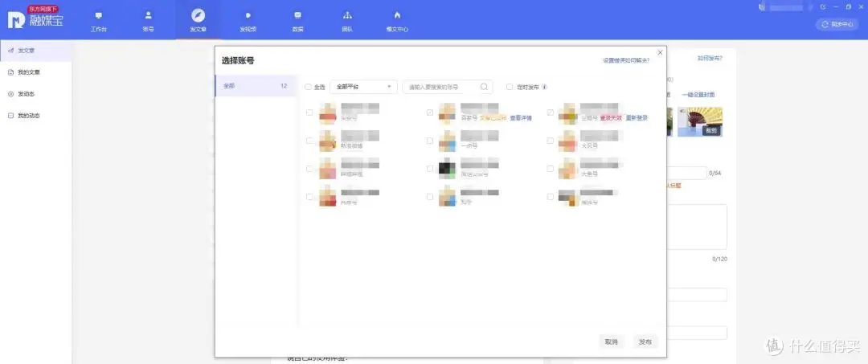This screenshot has height=364, width=868.
Task: Open the 同步中心 sync center button
Action: tap(837, 24)
